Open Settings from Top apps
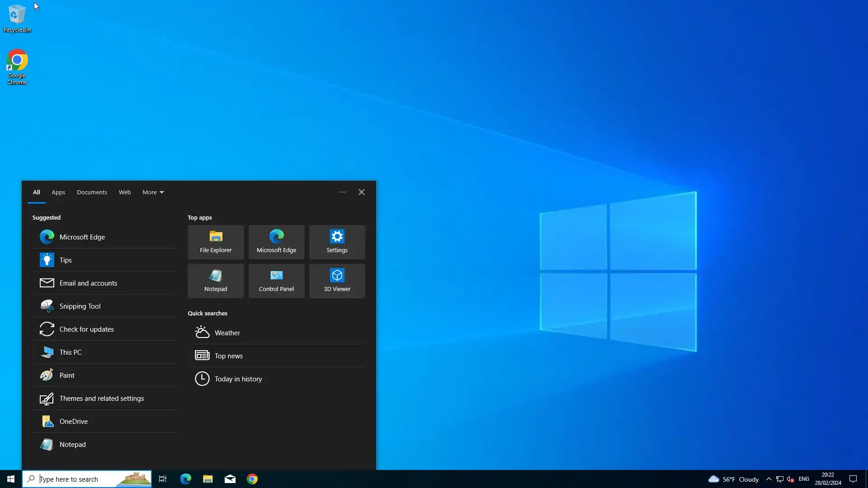Screen dimensions: 868x488 point(337,242)
